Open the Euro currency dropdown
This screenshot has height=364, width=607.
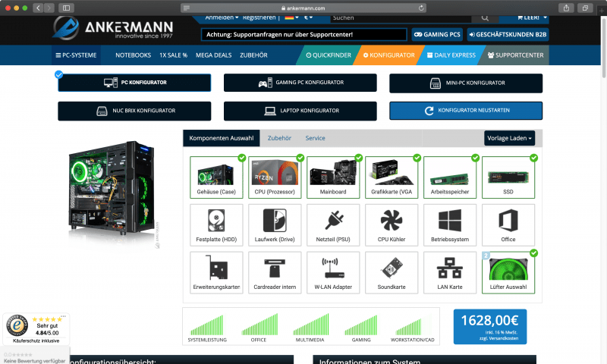(308, 17)
